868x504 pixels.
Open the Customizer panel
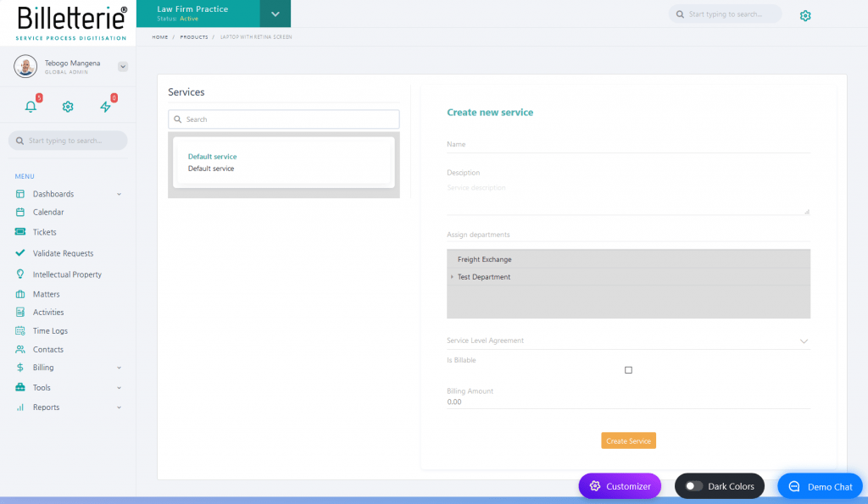[x=620, y=485]
